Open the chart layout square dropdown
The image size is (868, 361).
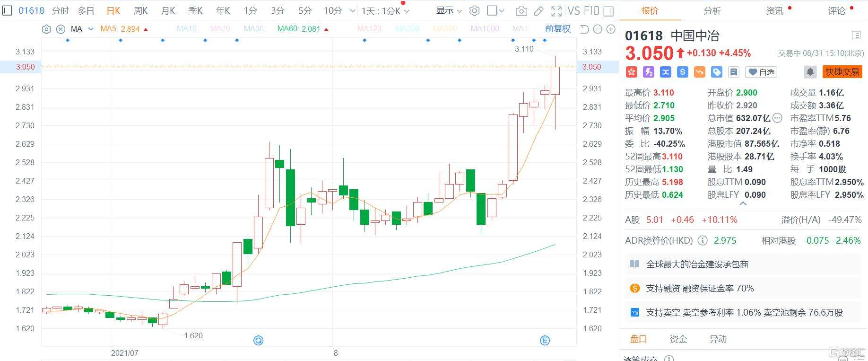[x=495, y=10]
